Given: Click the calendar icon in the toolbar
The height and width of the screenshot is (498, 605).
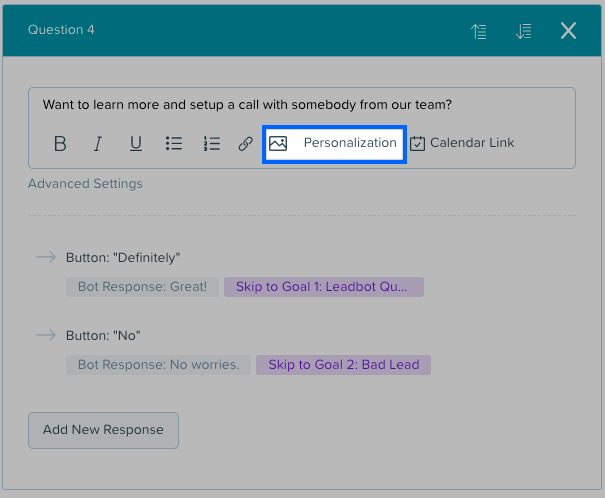Looking at the screenshot, I should [x=417, y=143].
